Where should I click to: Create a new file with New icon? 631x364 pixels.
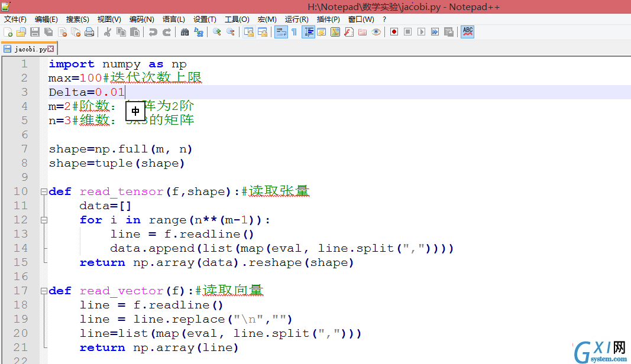(x=8, y=32)
